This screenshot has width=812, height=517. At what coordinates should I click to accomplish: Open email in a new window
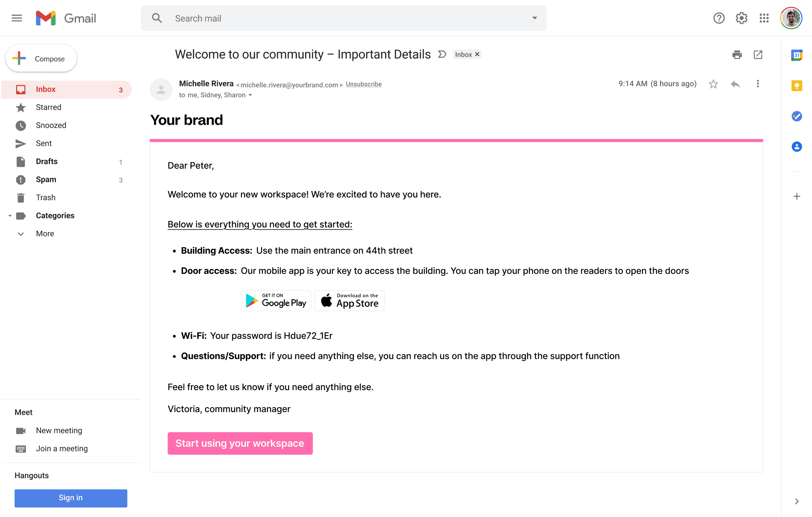pyautogui.click(x=757, y=55)
